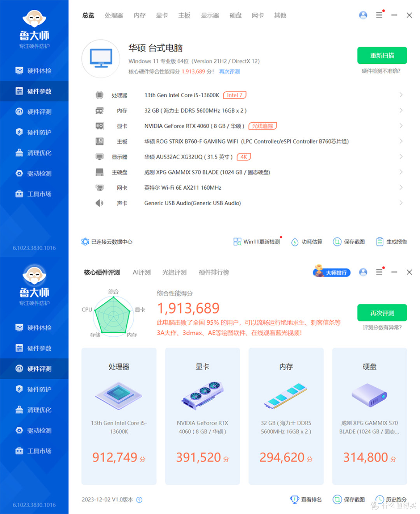Click the 内存 score card
420x514 pixels.
[286, 416]
